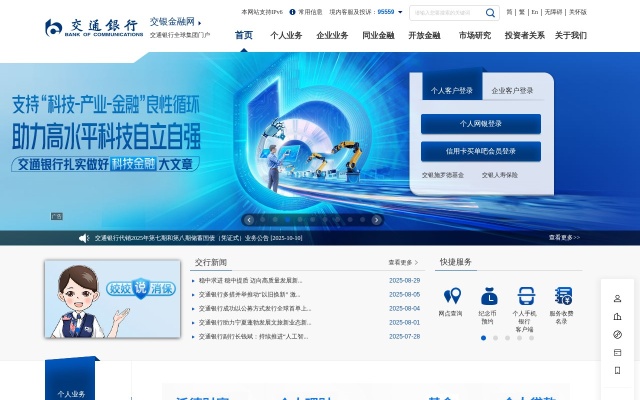Click 个人手机银行客户端 icon
This screenshot has height=400, width=640.
(525, 296)
